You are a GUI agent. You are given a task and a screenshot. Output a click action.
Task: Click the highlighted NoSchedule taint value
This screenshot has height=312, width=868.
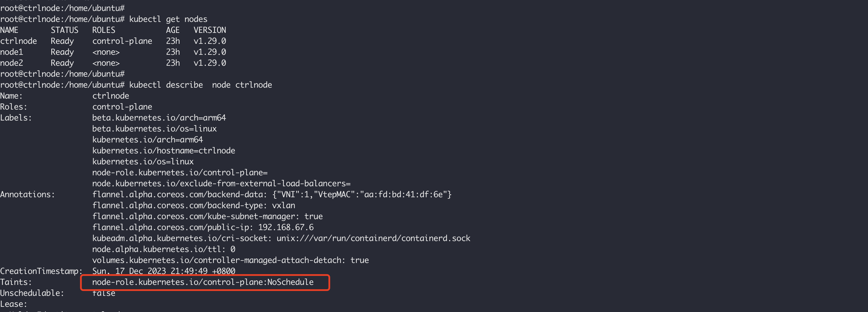pos(203,282)
